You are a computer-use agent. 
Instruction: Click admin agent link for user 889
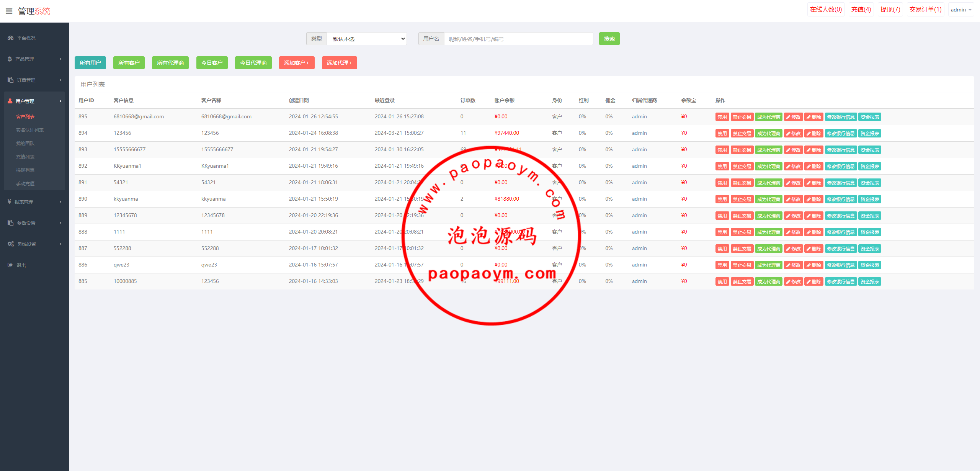(639, 215)
